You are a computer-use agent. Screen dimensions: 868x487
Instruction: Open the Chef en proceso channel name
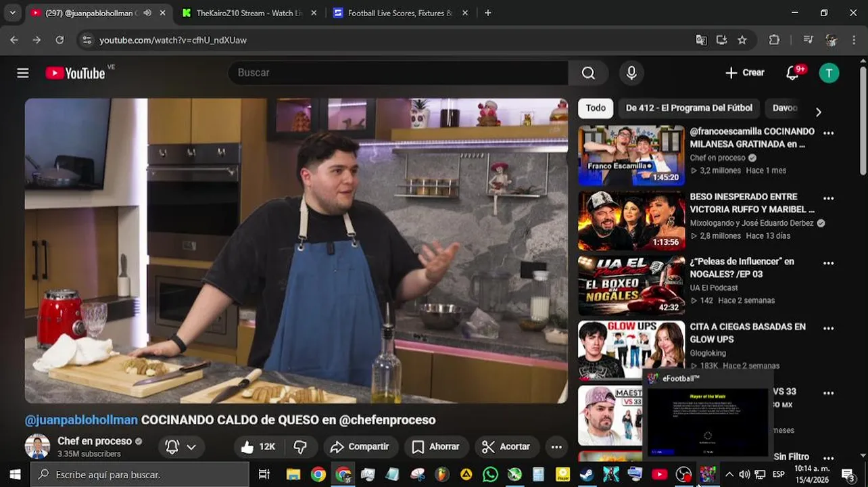tap(95, 441)
